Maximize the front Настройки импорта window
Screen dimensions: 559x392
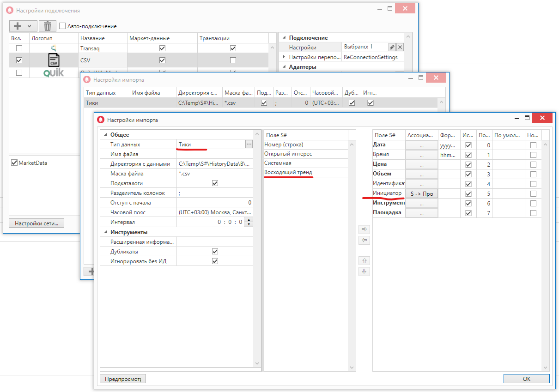point(527,119)
